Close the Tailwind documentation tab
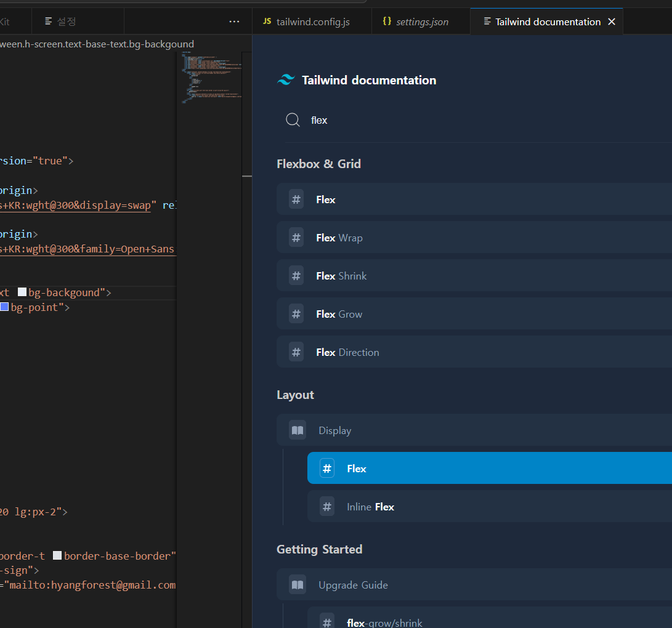672x628 pixels. coord(612,22)
